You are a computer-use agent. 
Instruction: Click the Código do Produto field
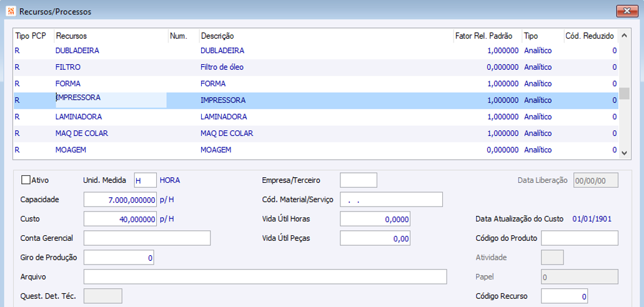[580, 238]
